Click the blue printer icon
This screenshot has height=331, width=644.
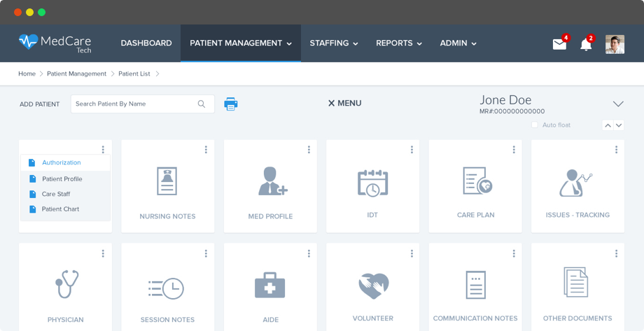(x=231, y=104)
